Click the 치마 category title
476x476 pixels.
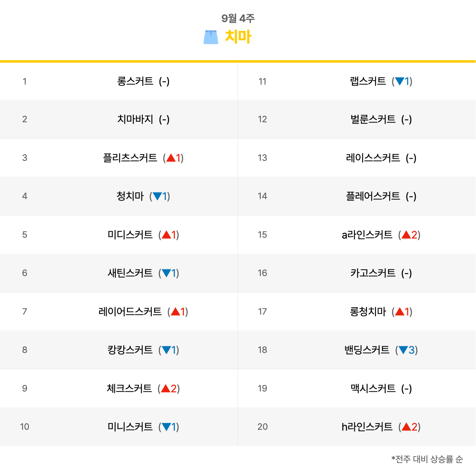coord(238,37)
